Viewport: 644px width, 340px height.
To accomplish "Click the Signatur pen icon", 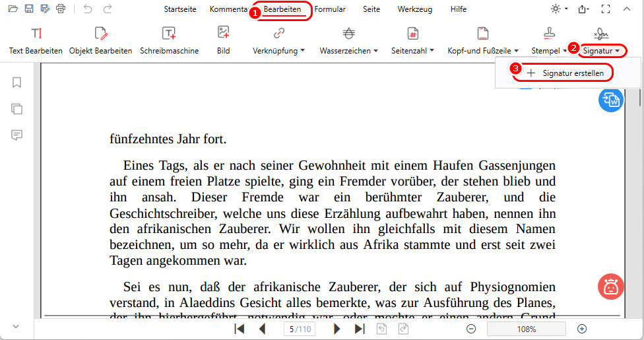I will pyautogui.click(x=601, y=34).
